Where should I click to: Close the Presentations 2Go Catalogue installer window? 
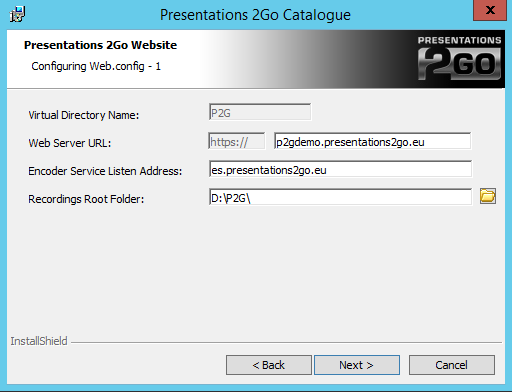click(x=490, y=10)
